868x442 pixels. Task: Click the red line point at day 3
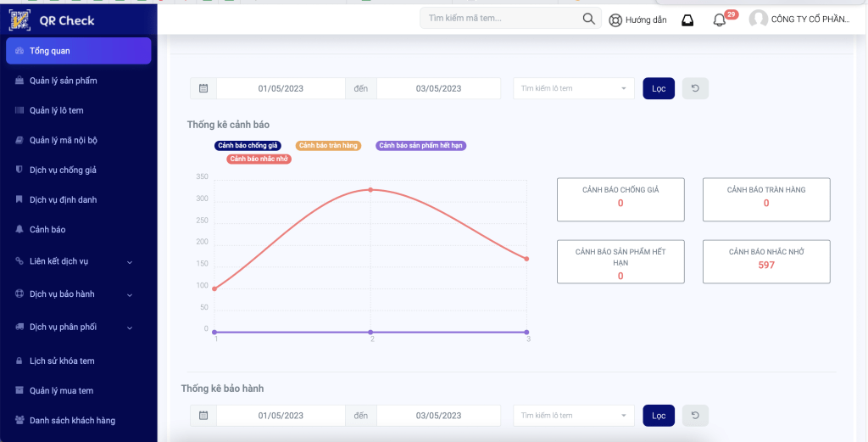point(526,259)
